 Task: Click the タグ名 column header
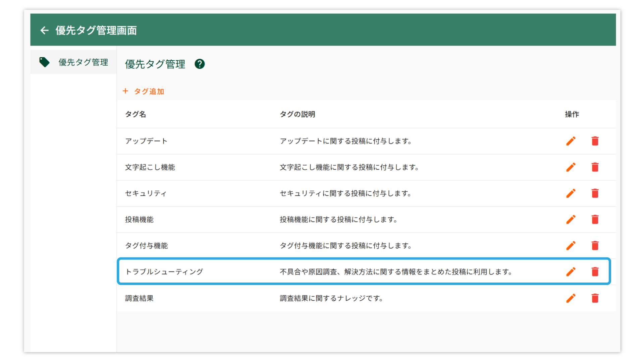[x=136, y=114]
